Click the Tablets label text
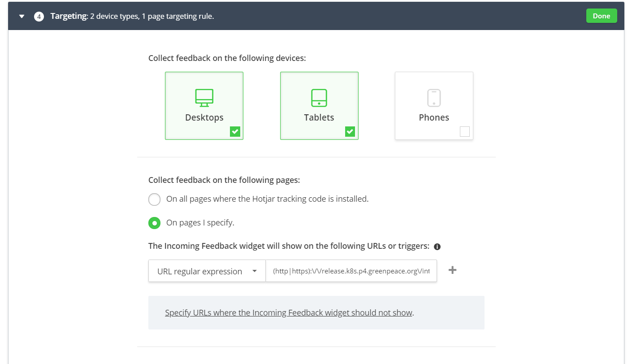This screenshot has width=632, height=364. (319, 117)
